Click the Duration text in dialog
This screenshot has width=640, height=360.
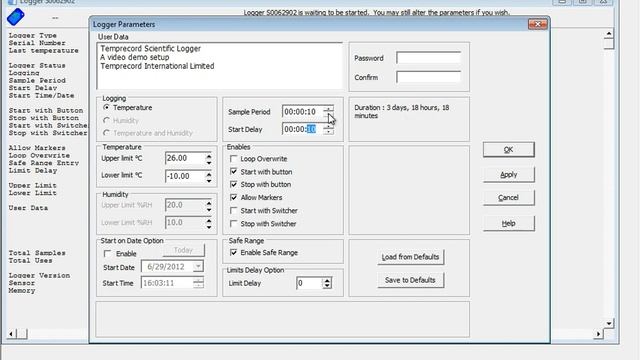402,111
